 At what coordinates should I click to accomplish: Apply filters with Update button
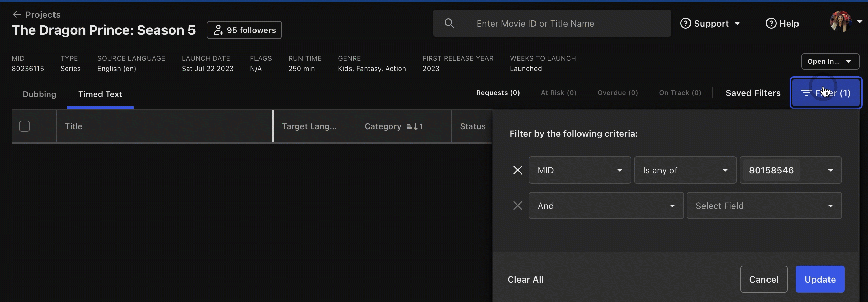[820, 279]
